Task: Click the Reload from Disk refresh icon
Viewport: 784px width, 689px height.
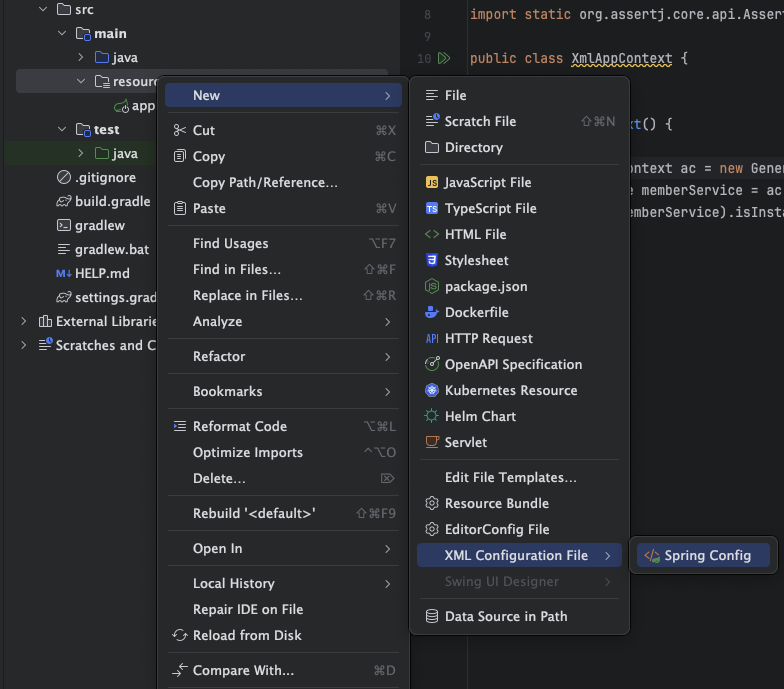Action: point(180,636)
